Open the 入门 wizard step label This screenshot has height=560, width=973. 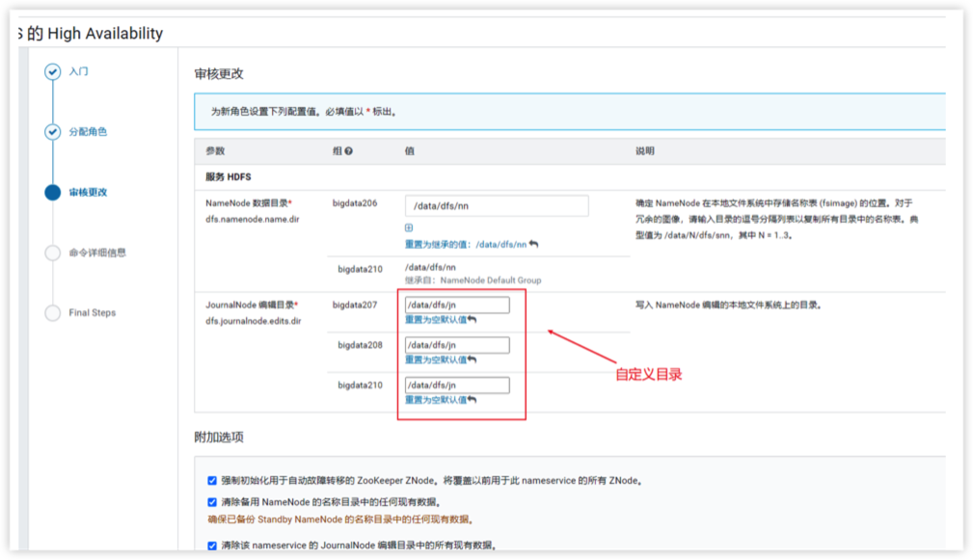pyautogui.click(x=79, y=72)
